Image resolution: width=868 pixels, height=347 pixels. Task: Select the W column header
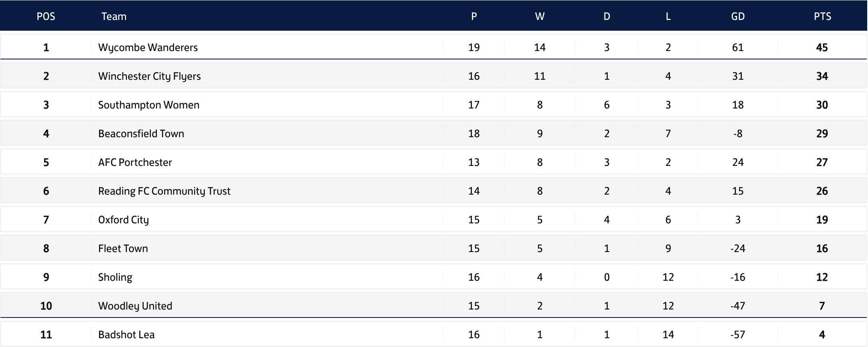(x=540, y=16)
